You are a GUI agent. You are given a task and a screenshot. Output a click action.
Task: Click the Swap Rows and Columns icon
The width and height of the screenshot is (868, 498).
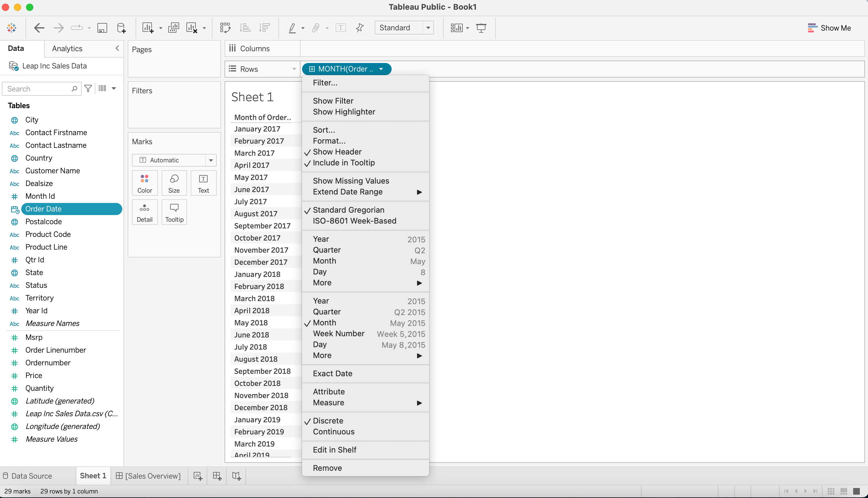(225, 28)
